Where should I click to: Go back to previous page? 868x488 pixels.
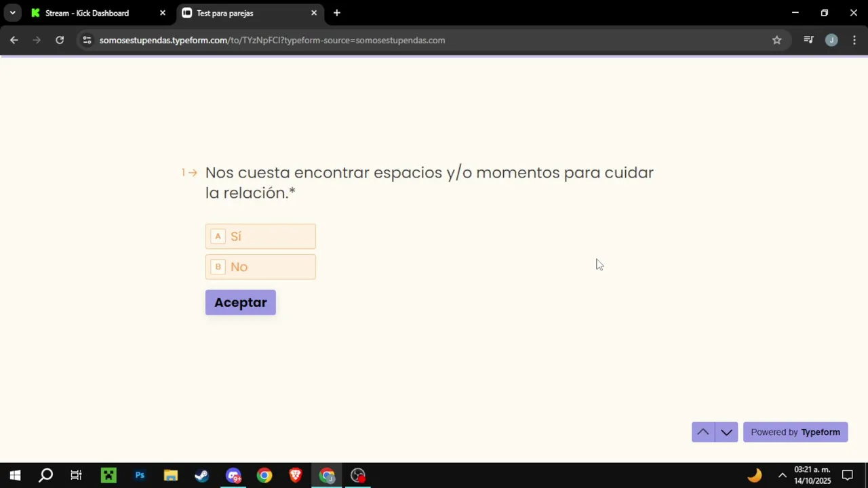(14, 40)
